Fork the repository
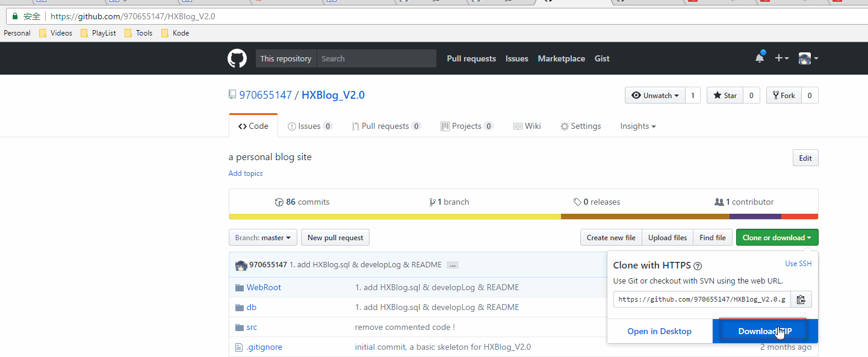Image resolution: width=868 pixels, height=357 pixels. [x=784, y=95]
